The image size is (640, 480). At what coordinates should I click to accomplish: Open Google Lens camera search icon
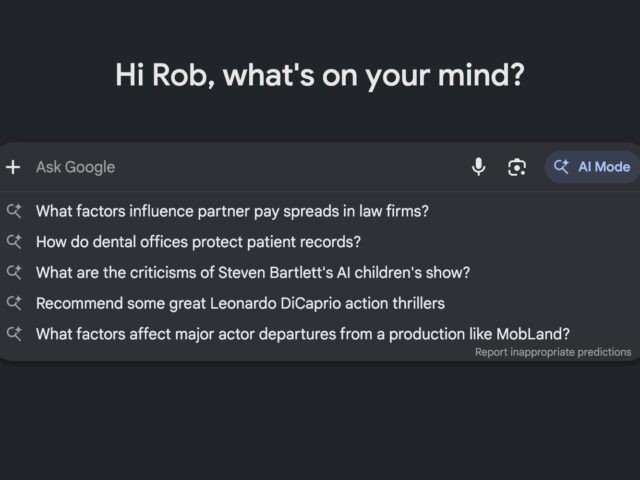tap(517, 167)
